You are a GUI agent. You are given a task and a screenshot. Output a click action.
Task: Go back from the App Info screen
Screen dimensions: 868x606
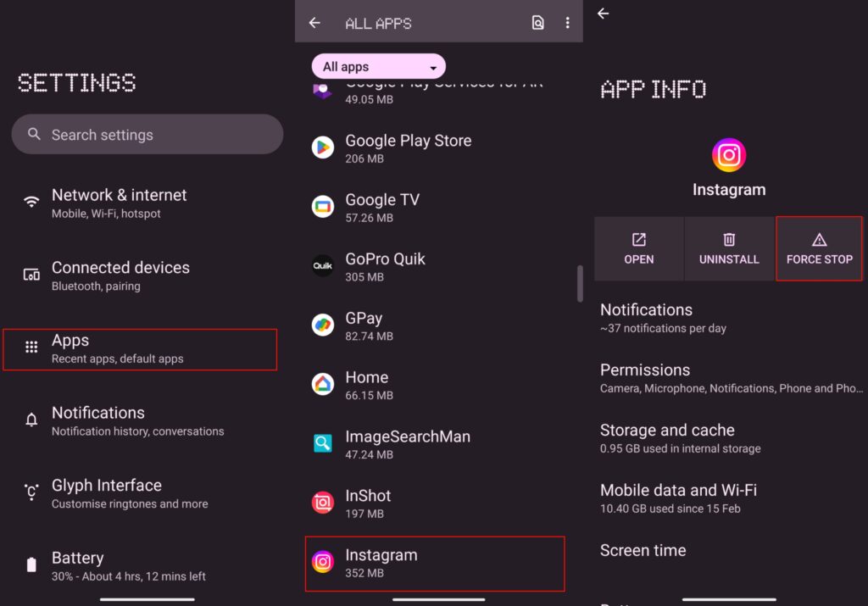pyautogui.click(x=604, y=14)
